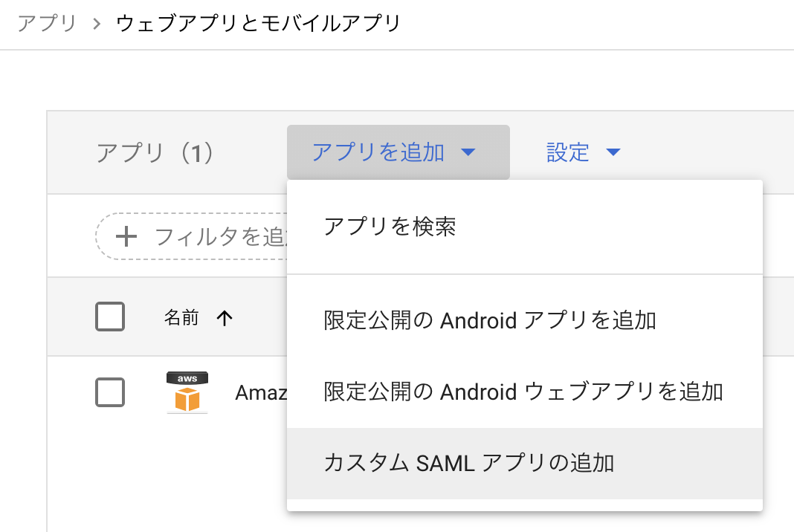Sort by the 名前 column header

click(x=181, y=319)
